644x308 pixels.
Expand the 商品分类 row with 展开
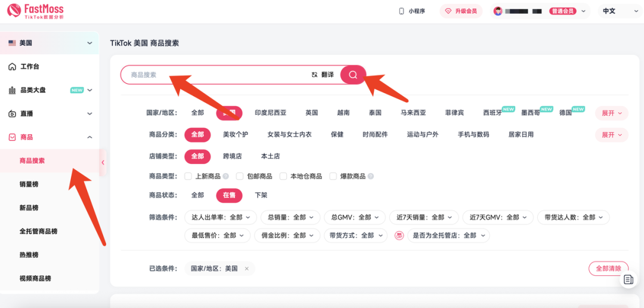[612, 135]
